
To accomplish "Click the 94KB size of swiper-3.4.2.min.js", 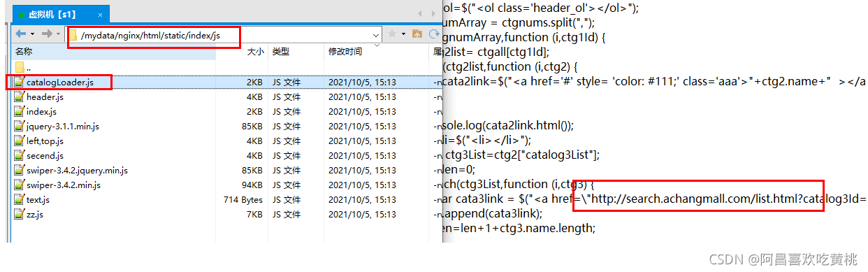I will (x=252, y=185).
